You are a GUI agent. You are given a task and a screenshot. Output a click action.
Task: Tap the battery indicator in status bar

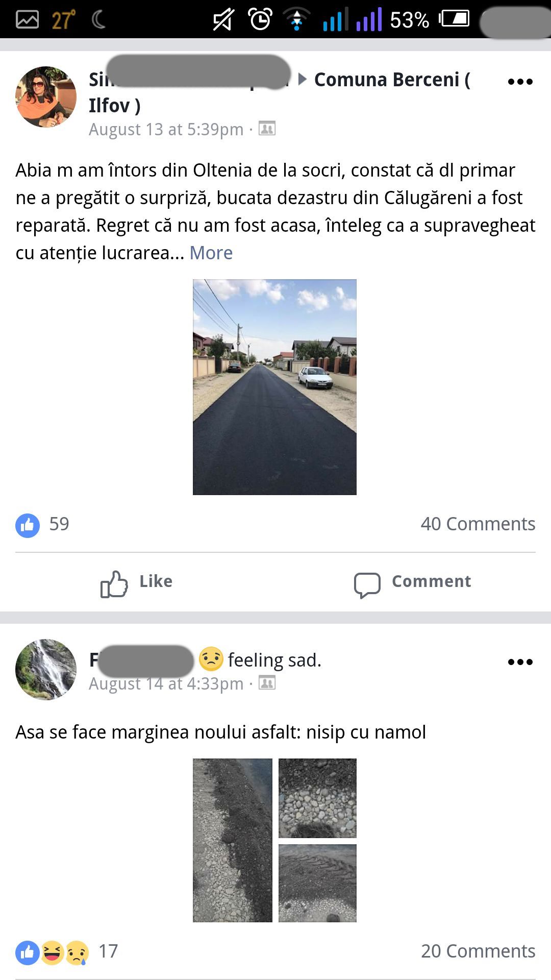(x=454, y=19)
